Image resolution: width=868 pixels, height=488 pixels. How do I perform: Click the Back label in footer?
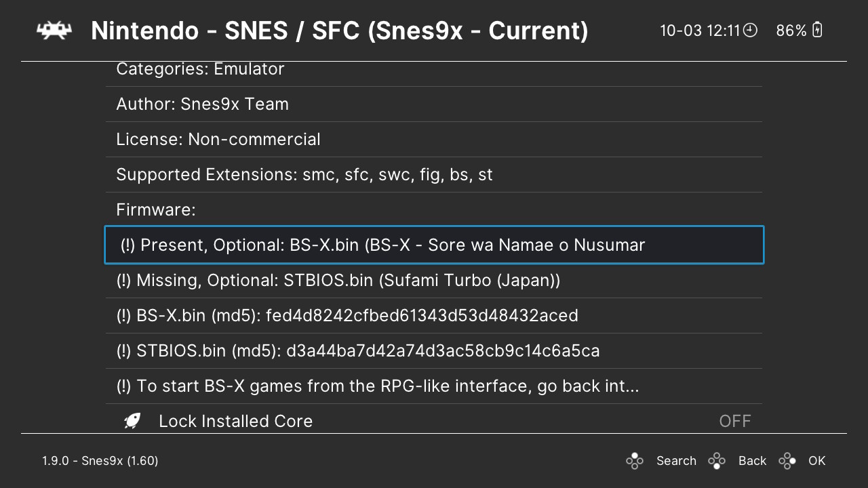(752, 461)
